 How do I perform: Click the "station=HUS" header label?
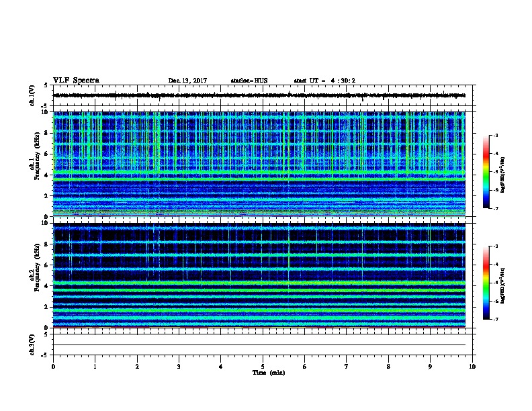pos(249,81)
